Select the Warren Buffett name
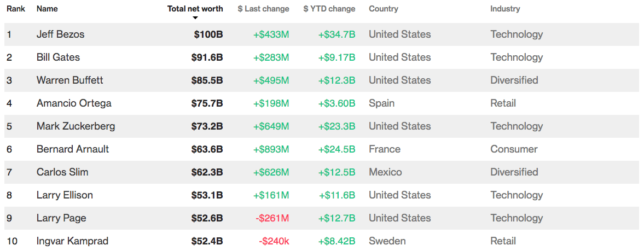This screenshot has width=644, height=251. pyautogui.click(x=69, y=80)
